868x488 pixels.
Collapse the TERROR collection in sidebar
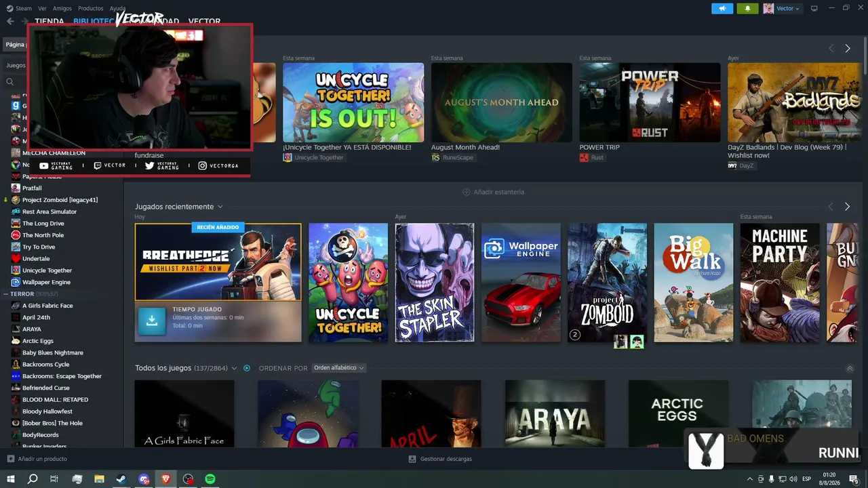[x=5, y=294]
